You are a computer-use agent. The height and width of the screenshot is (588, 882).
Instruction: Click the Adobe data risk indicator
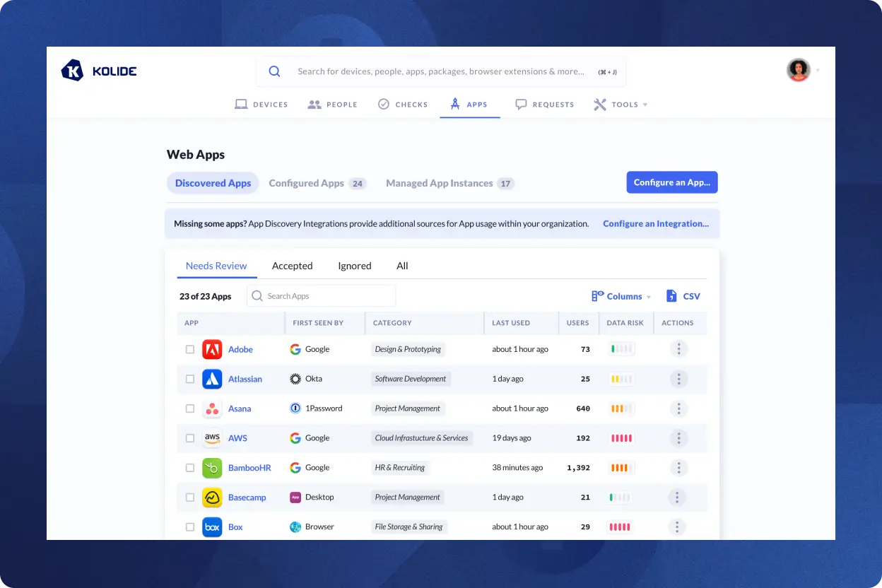point(621,349)
